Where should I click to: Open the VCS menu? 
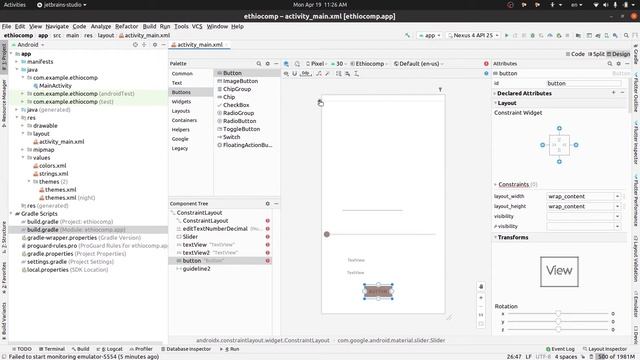click(x=197, y=26)
